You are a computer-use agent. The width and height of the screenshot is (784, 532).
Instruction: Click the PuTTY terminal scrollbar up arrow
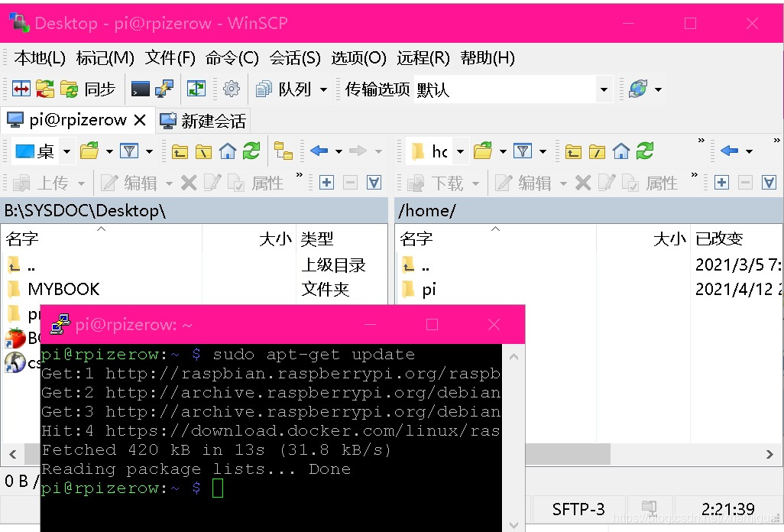tap(513, 356)
